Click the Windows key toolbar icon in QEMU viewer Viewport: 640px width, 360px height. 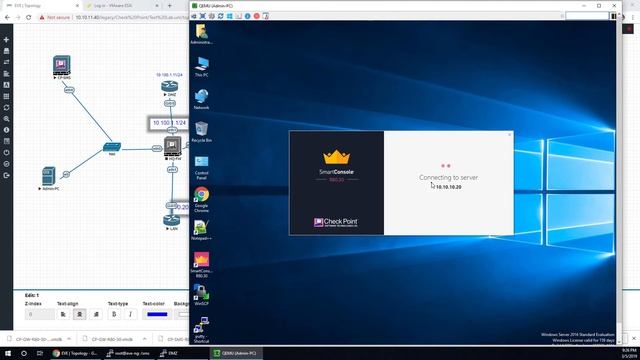230,16
